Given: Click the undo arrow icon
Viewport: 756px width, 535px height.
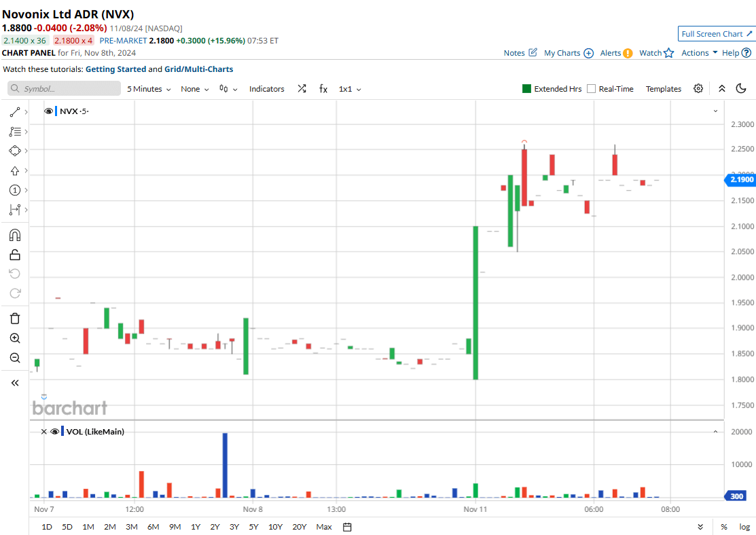Looking at the screenshot, I should tap(15, 274).
